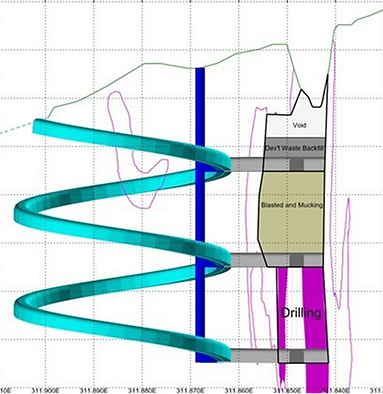Click the 311,870E easting label
Screen dimensions: 383x394
190,390
